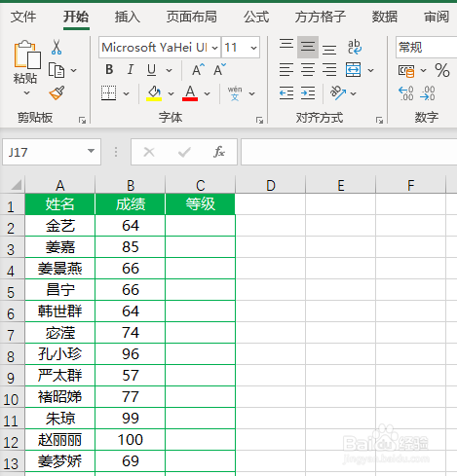
Task: Decrease font size with smaller A
Action: point(219,69)
